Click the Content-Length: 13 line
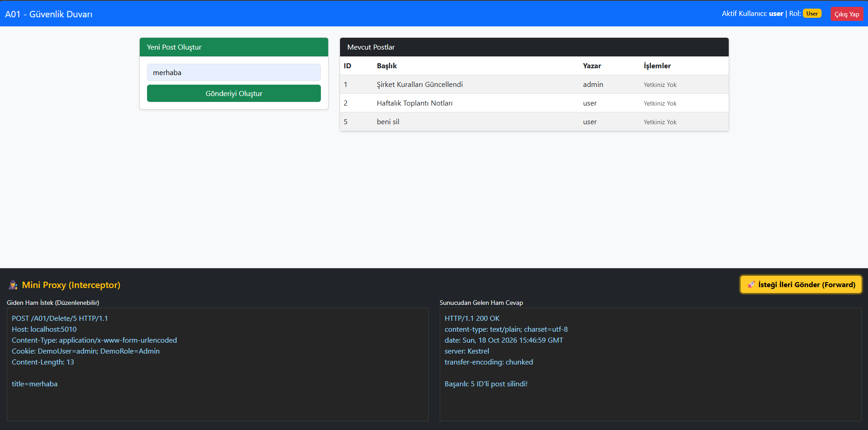Image resolution: width=868 pixels, height=430 pixels. tap(43, 362)
